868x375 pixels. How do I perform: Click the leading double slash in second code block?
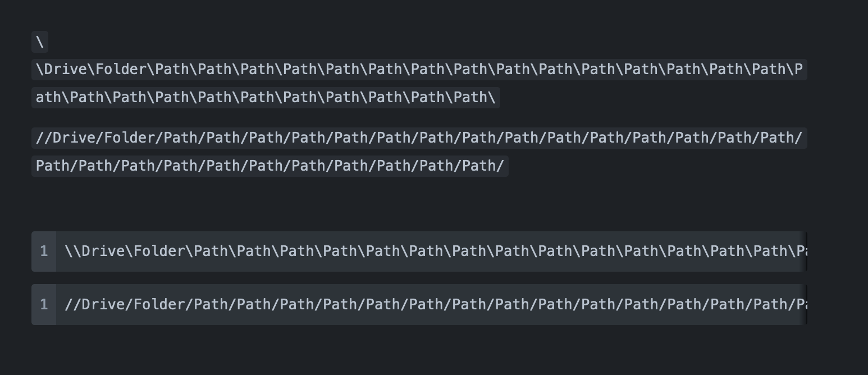coord(74,304)
